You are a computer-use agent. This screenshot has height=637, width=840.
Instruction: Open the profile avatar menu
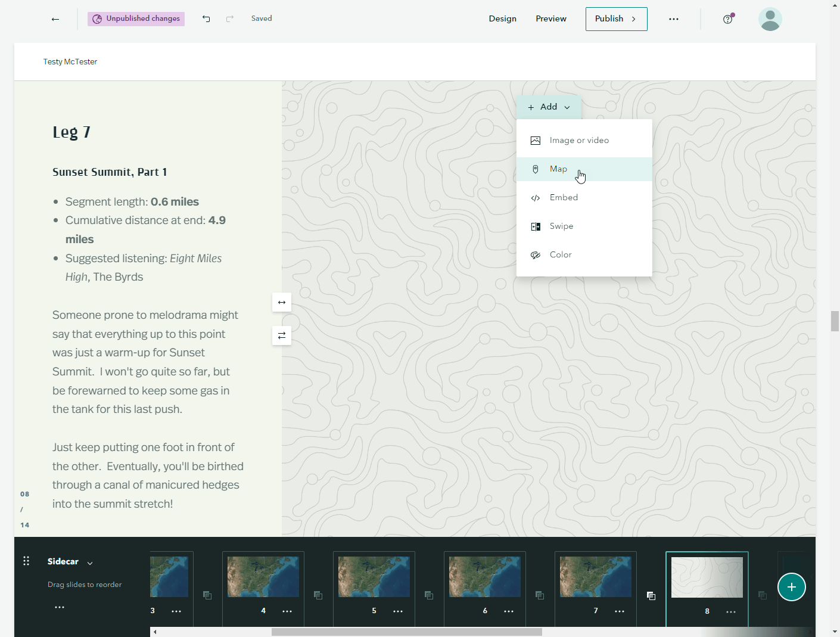click(770, 18)
